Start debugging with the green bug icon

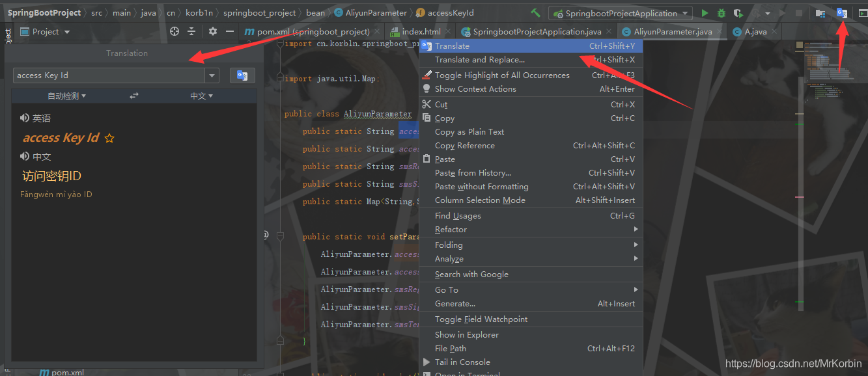(x=721, y=13)
